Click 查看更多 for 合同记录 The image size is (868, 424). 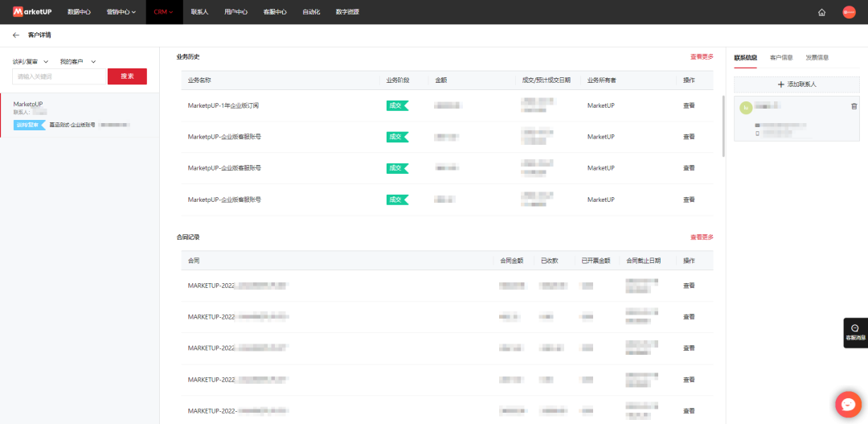(x=702, y=237)
